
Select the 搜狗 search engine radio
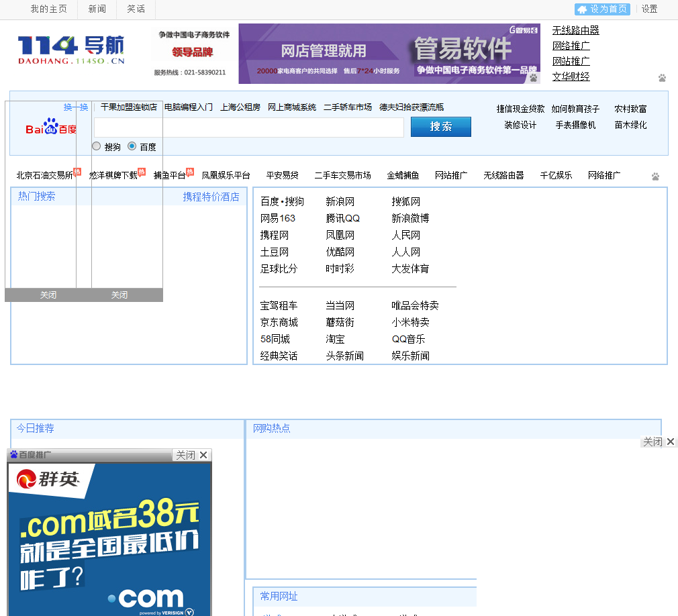coord(97,146)
